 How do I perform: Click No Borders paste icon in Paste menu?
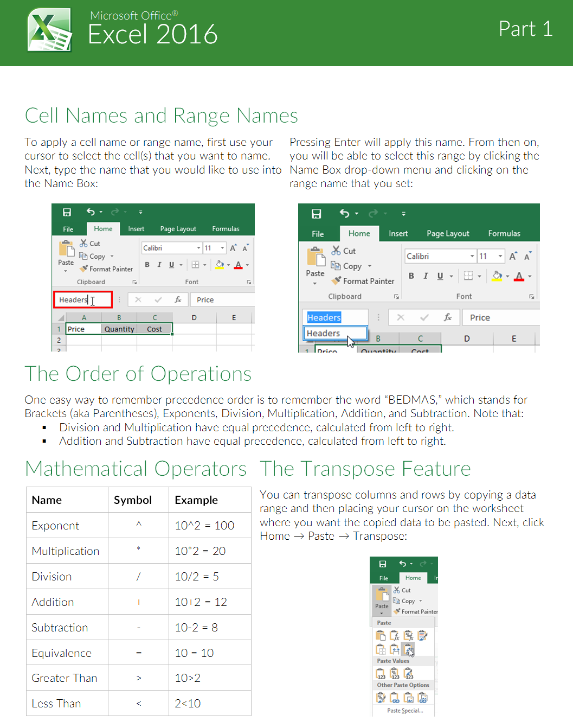[x=381, y=649]
